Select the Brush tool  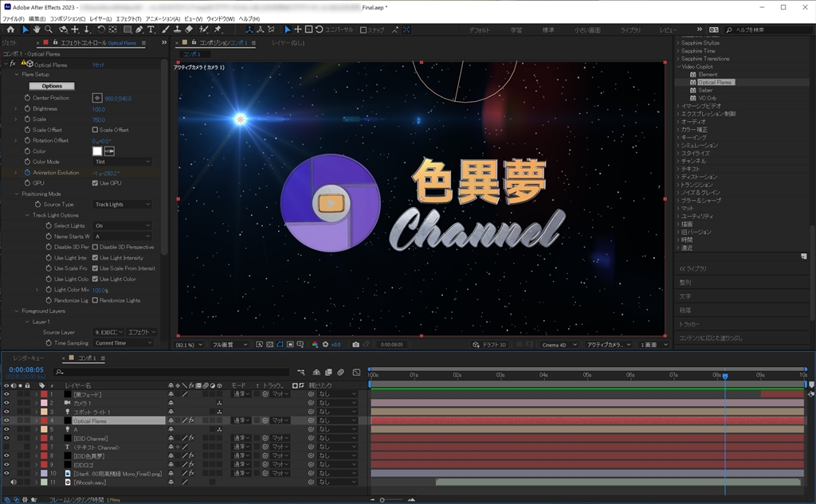tap(166, 29)
